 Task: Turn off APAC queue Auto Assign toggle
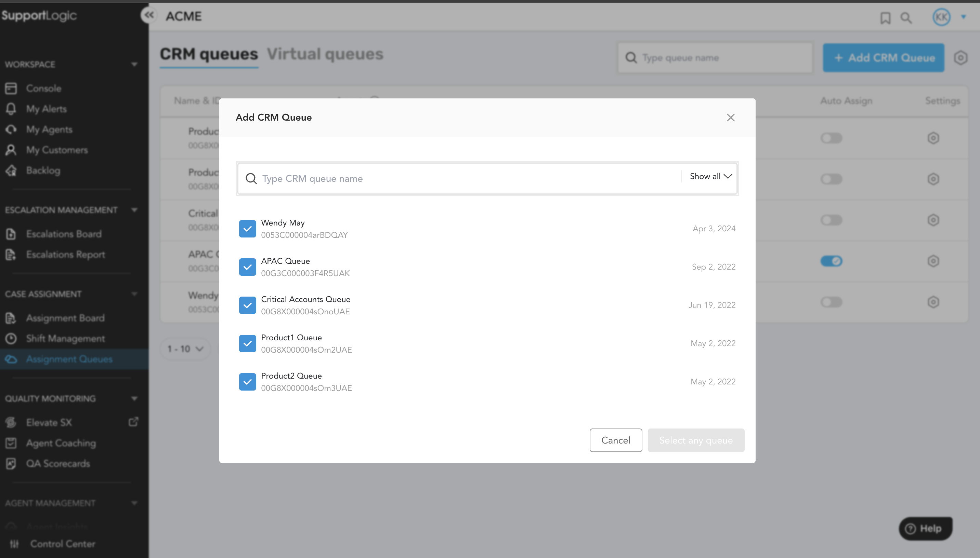tap(831, 261)
